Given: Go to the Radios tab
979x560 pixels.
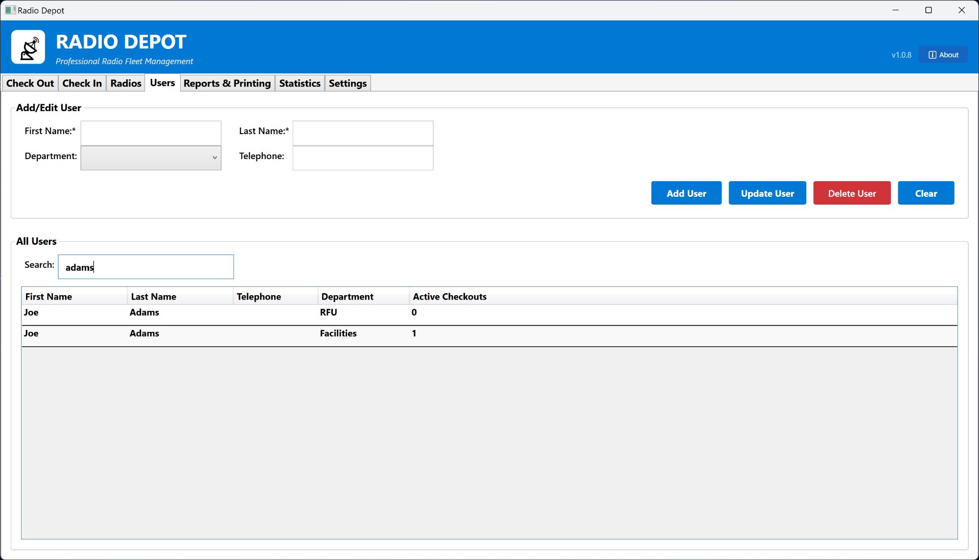Looking at the screenshot, I should (126, 83).
